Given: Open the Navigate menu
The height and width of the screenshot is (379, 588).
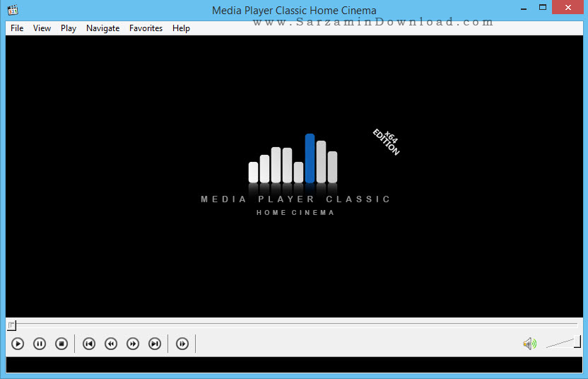Looking at the screenshot, I should coord(102,28).
